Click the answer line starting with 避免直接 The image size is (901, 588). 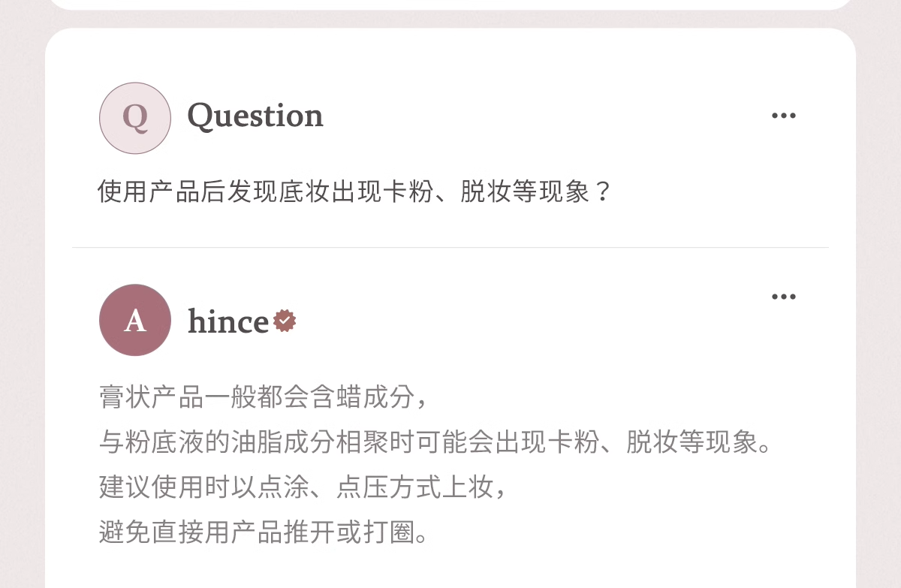[264, 532]
